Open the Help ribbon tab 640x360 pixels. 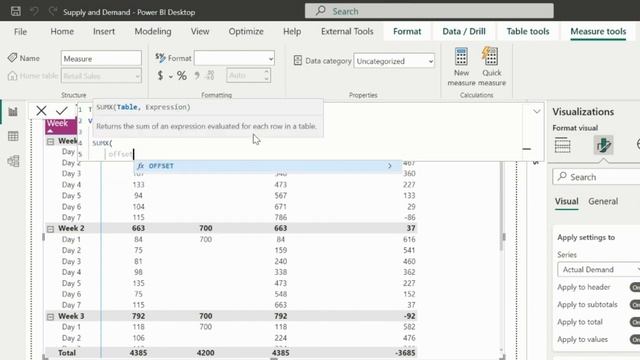click(x=292, y=31)
